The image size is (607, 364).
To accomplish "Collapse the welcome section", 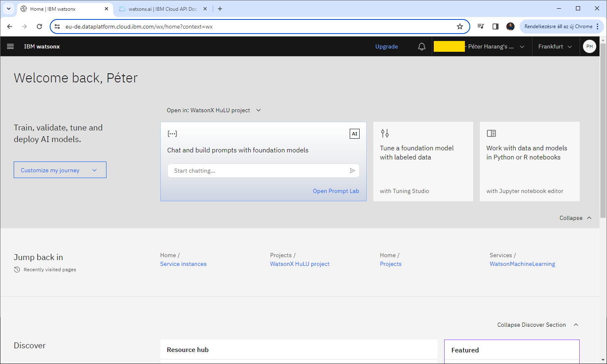I will 576,218.
